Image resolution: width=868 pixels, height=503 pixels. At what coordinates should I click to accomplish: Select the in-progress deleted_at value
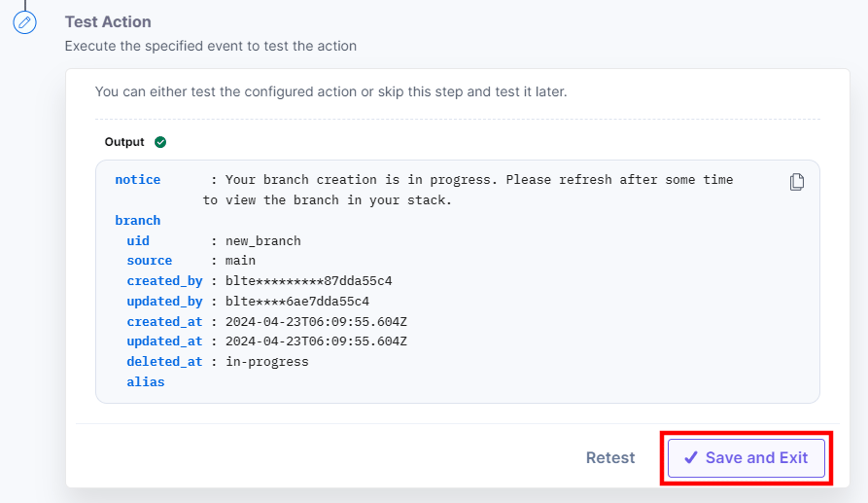click(267, 362)
